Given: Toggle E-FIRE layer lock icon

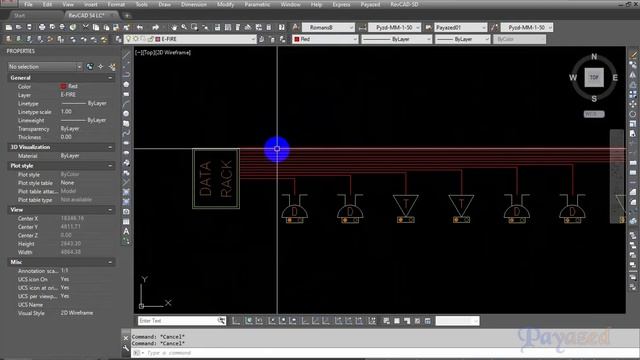Looking at the screenshot, I should point(150,39).
